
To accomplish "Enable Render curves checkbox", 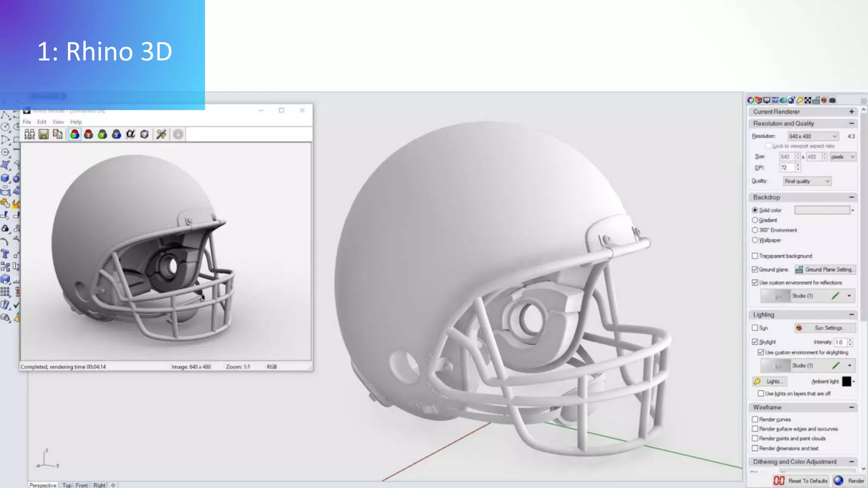I will [755, 419].
